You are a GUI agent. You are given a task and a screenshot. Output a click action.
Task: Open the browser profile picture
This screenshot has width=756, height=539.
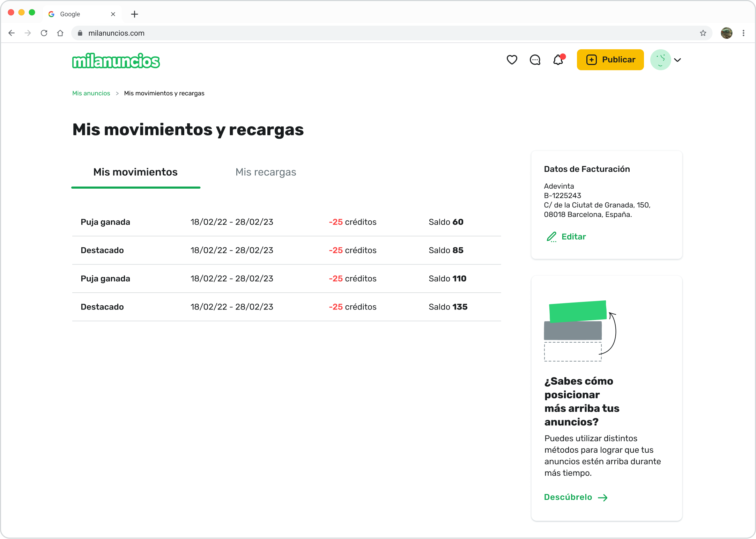(x=726, y=33)
